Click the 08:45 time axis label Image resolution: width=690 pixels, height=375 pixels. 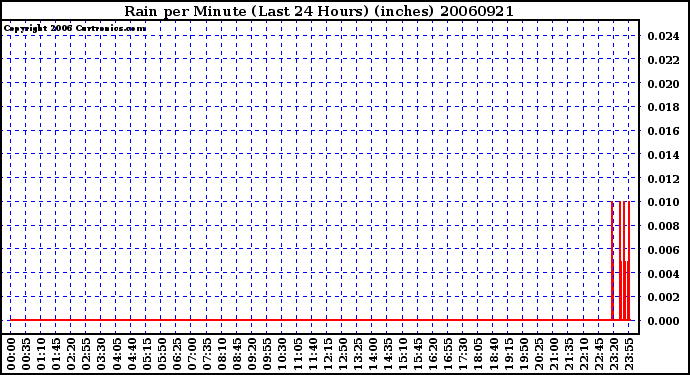(237, 354)
